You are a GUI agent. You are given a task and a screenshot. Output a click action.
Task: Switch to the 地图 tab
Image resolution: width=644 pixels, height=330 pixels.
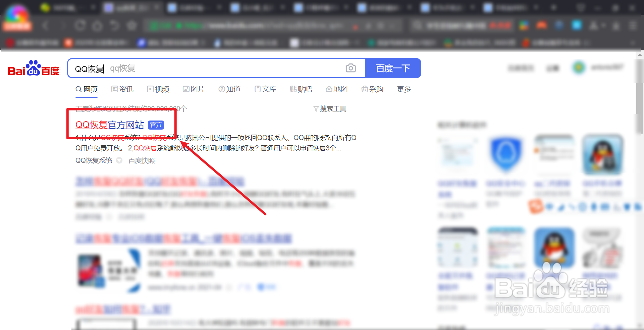pyautogui.click(x=337, y=89)
